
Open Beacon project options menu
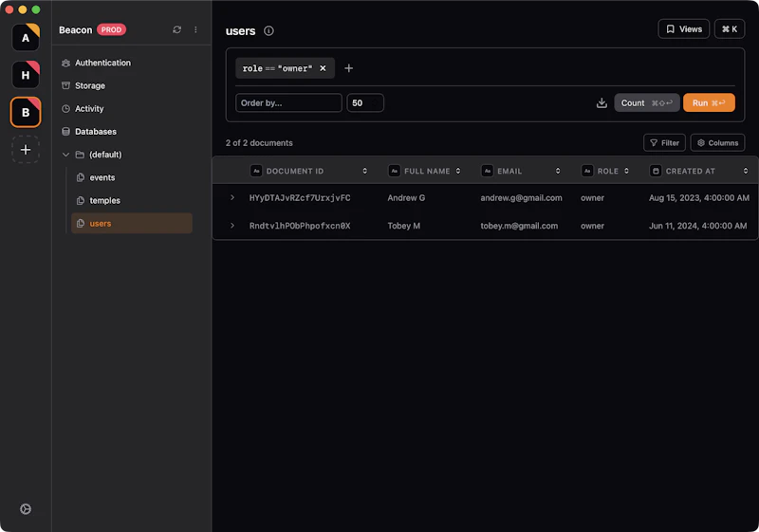195,29
